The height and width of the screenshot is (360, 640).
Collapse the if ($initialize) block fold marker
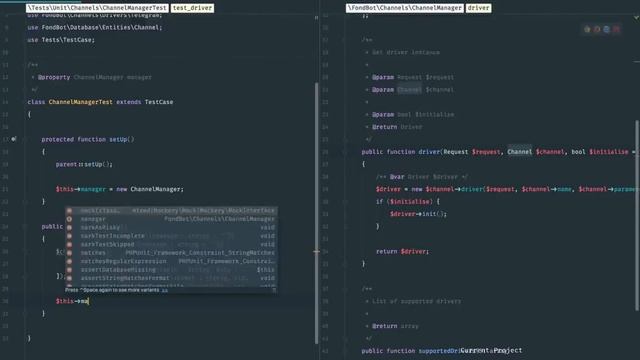click(x=345, y=202)
